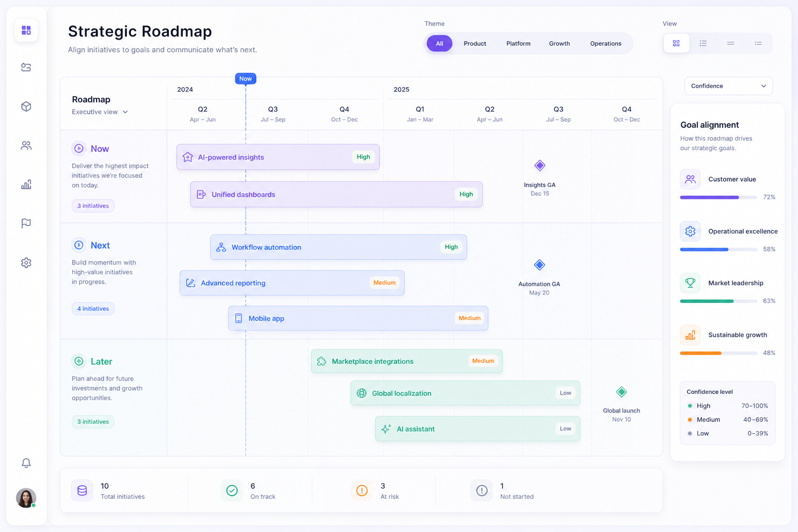Open the settings gear in sidebar

(x=26, y=263)
